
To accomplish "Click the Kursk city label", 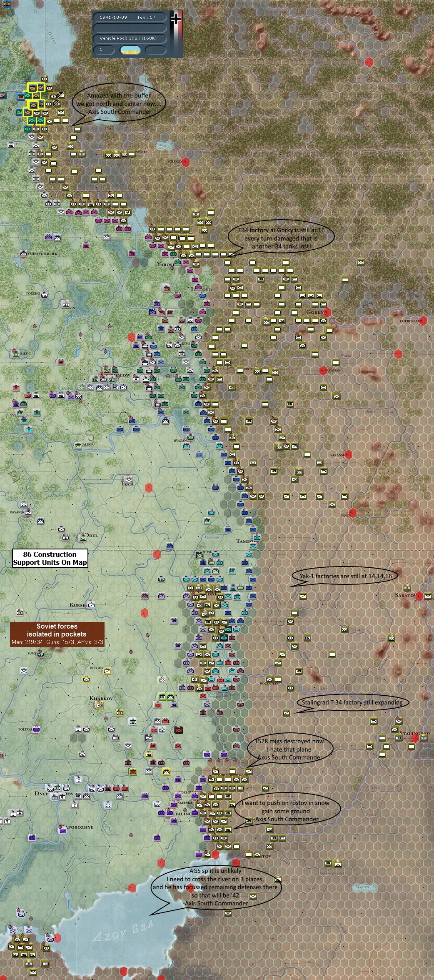I will coord(77,605).
